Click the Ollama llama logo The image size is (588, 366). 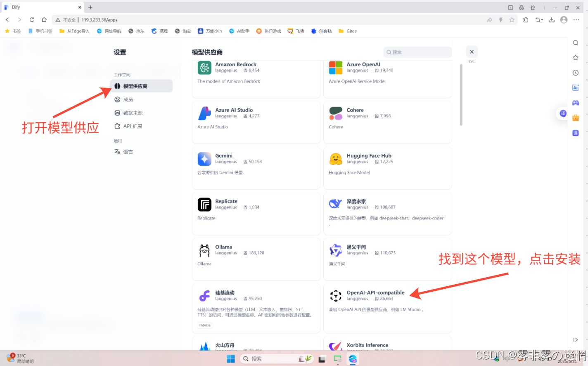point(204,250)
